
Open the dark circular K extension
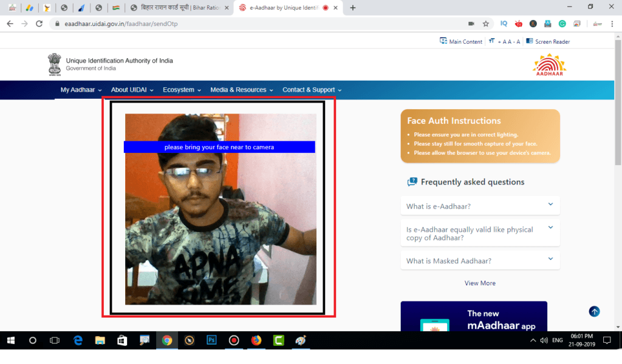click(533, 24)
